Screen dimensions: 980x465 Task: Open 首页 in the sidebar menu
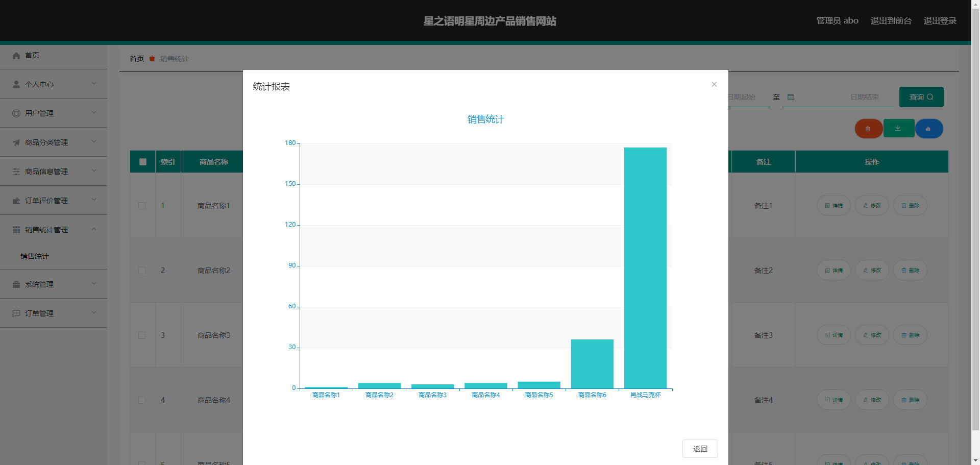(x=54, y=55)
